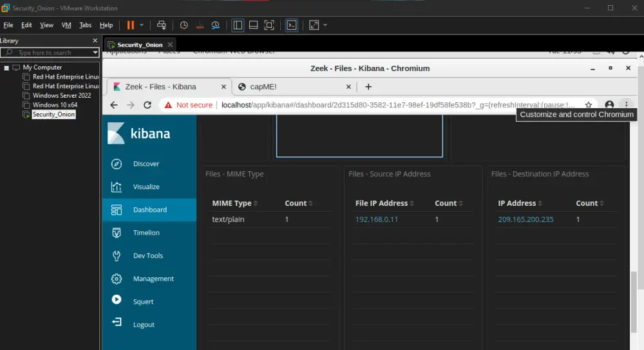Sort MIME table by Count column
This screenshot has height=350, width=644.
[299, 203]
